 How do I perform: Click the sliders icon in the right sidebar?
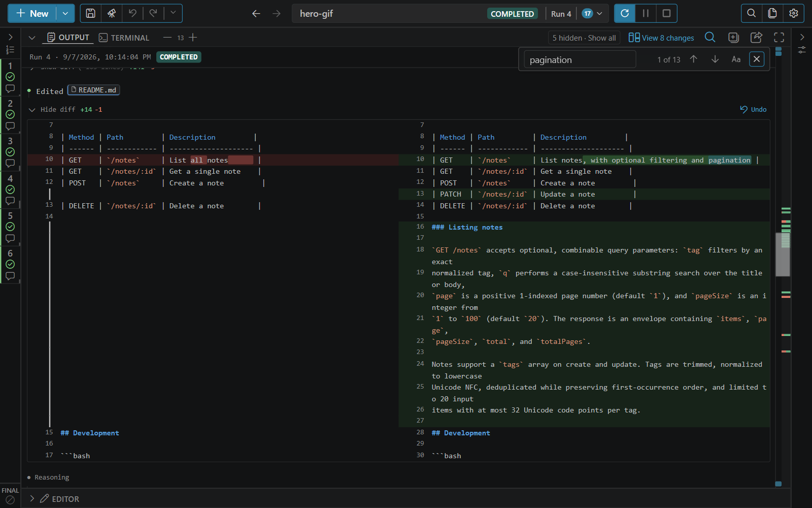click(x=802, y=50)
